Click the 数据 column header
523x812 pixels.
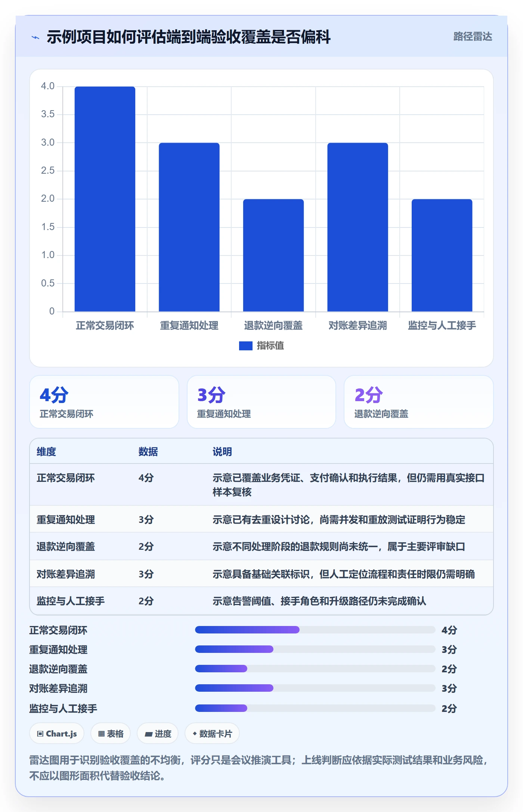coord(148,452)
